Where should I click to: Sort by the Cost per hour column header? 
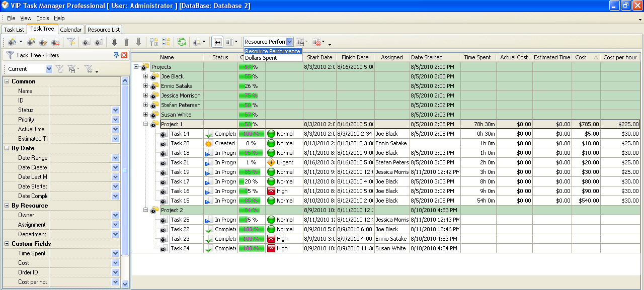(620, 57)
